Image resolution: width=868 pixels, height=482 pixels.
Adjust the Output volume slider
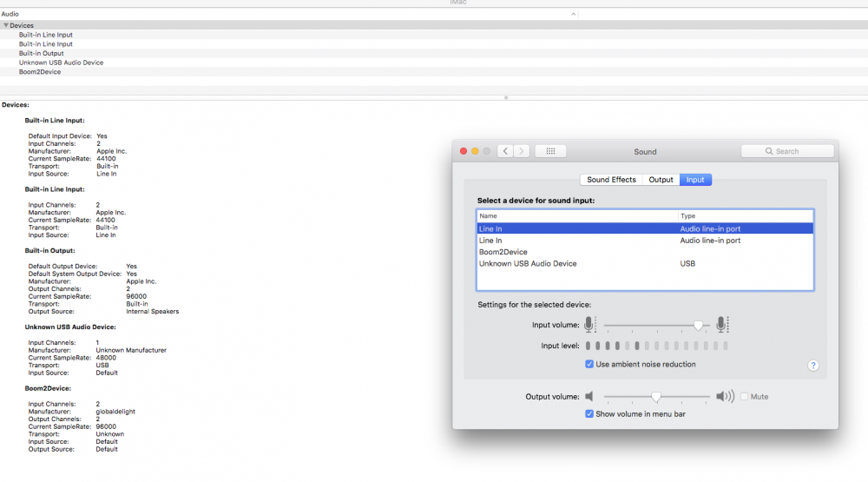pos(656,397)
